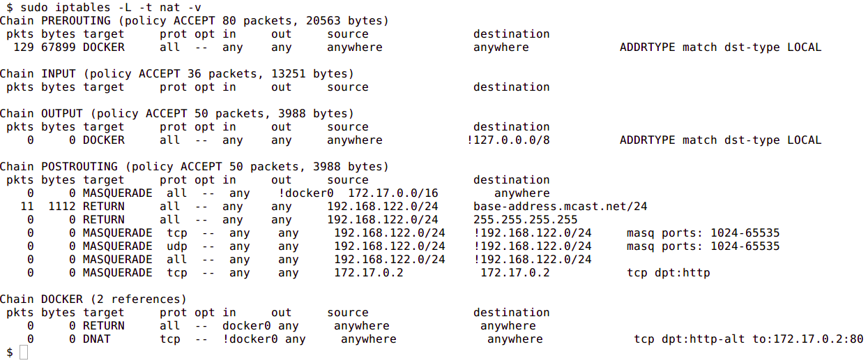Click the terminal cursor at the last prompt
The width and height of the screenshot is (868, 363).
pyautogui.click(x=24, y=353)
